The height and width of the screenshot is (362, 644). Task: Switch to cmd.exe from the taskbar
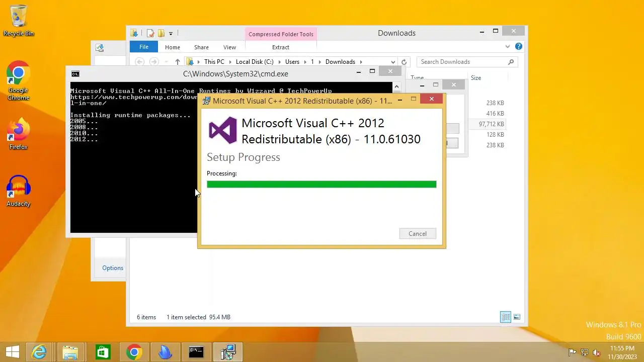click(196, 352)
